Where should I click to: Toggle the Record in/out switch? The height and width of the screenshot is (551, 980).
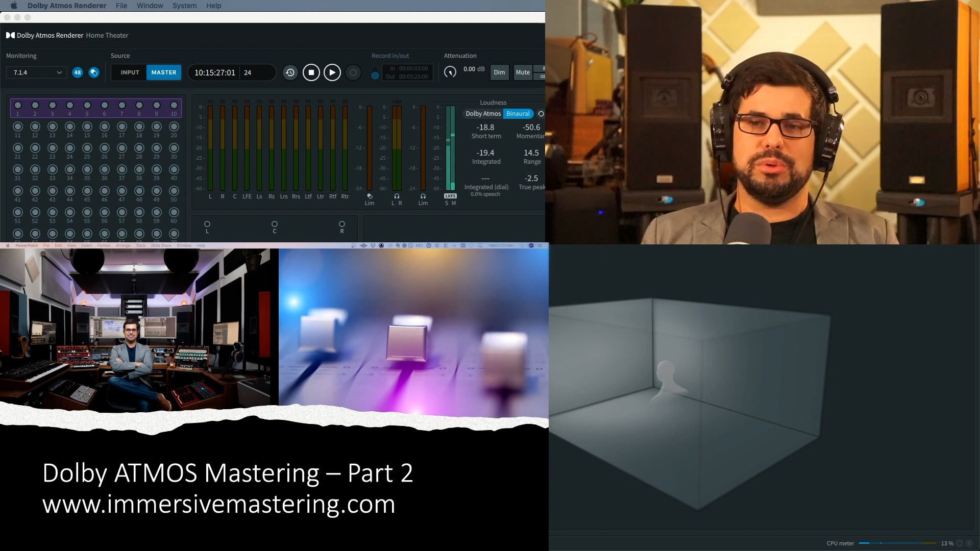click(375, 72)
